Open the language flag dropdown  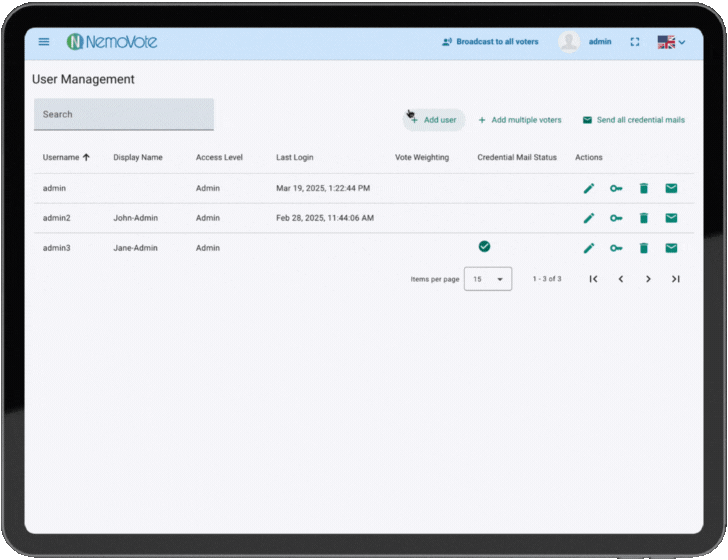[671, 42]
